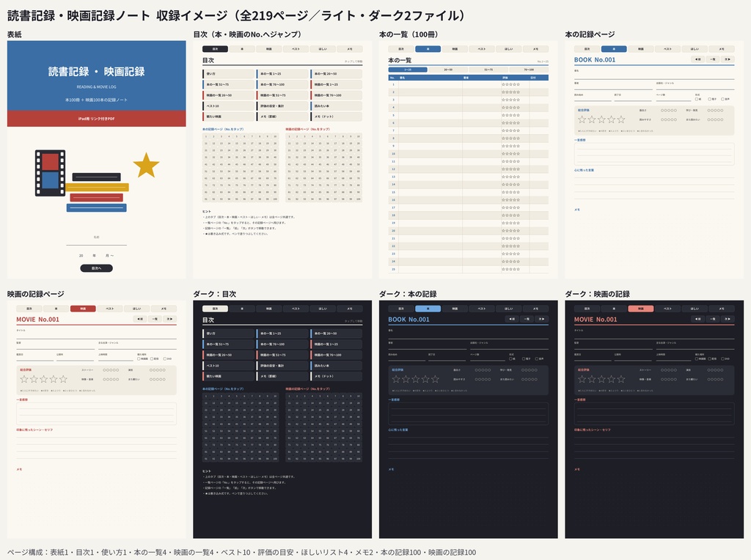Select the 目次 tab on dark book record page

(401, 309)
